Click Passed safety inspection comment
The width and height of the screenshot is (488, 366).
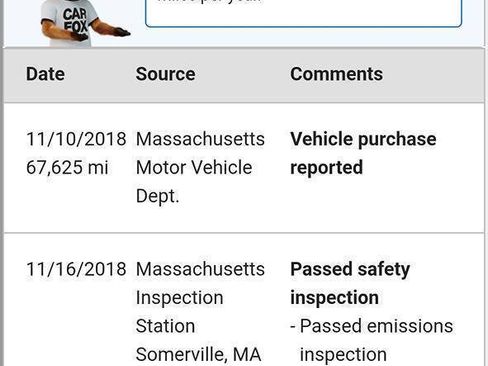[350, 283]
